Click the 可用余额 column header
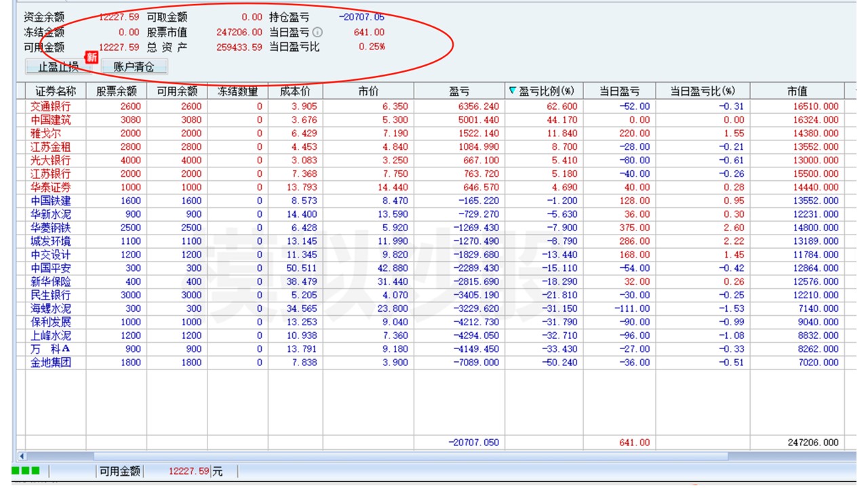Image resolution: width=868 pixels, height=488 pixels. tap(177, 91)
